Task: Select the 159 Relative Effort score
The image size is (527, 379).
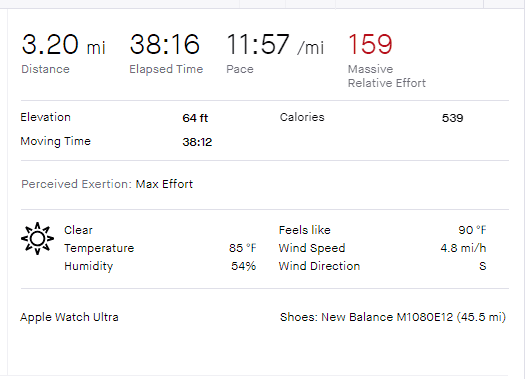Action: [x=370, y=44]
